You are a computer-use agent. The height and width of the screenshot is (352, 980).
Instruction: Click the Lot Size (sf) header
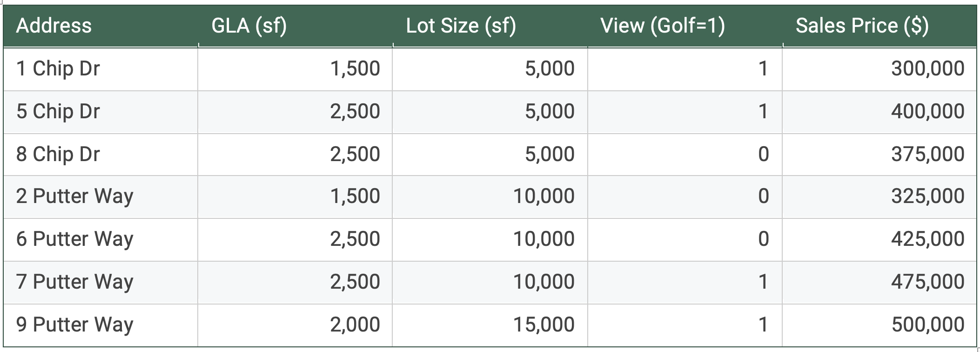point(461,26)
